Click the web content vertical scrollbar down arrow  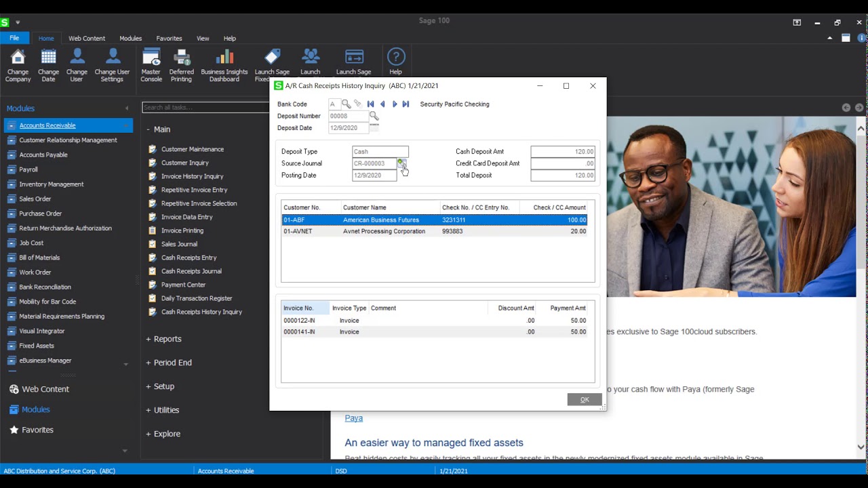pyautogui.click(x=861, y=447)
